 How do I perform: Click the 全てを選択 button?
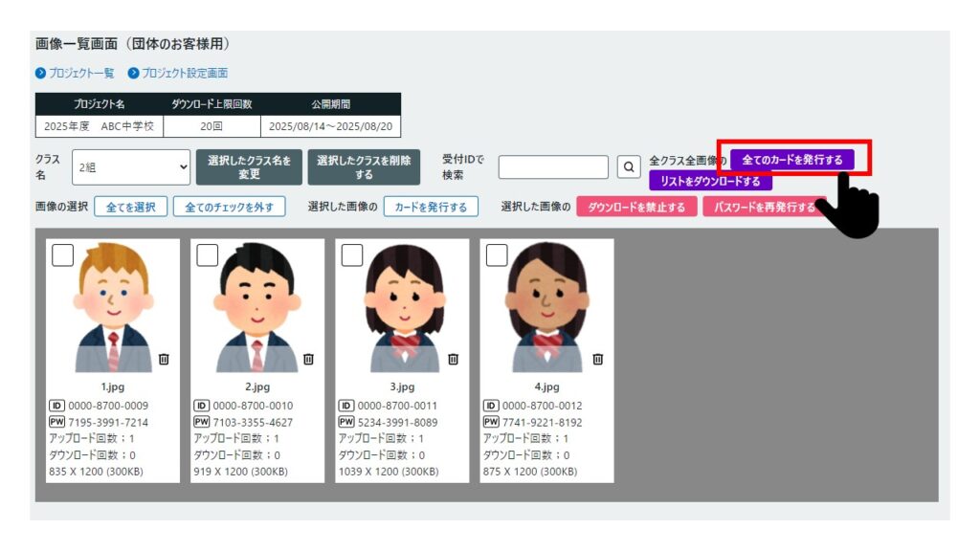pos(130,207)
